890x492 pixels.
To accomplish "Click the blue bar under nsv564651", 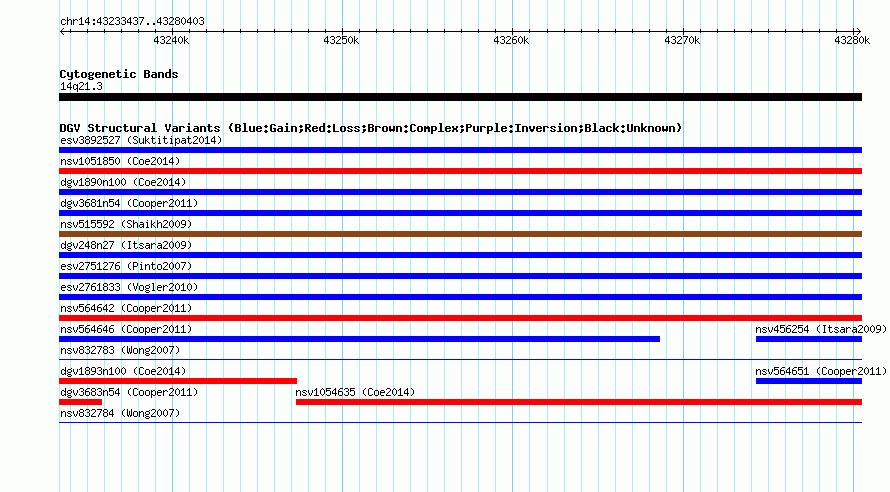I will pyautogui.click(x=809, y=381).
